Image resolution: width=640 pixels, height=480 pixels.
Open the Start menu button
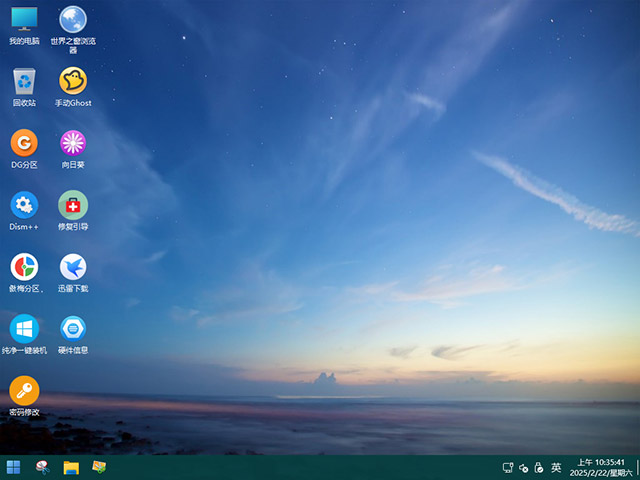tap(13, 468)
